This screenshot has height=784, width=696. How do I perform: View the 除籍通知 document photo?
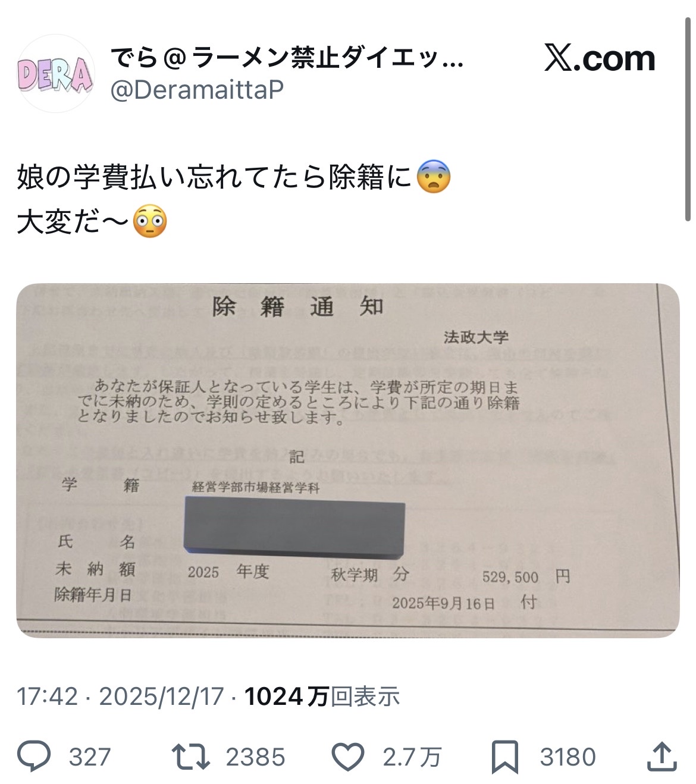click(348, 460)
